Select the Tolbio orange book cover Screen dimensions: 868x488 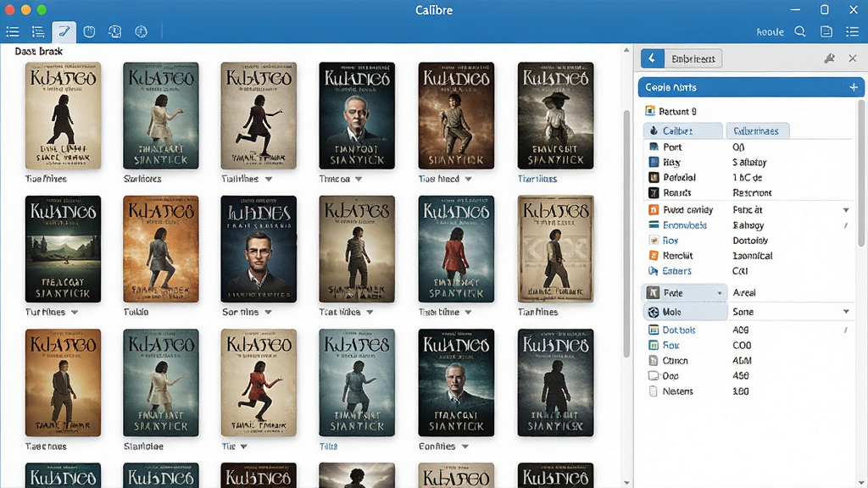161,249
